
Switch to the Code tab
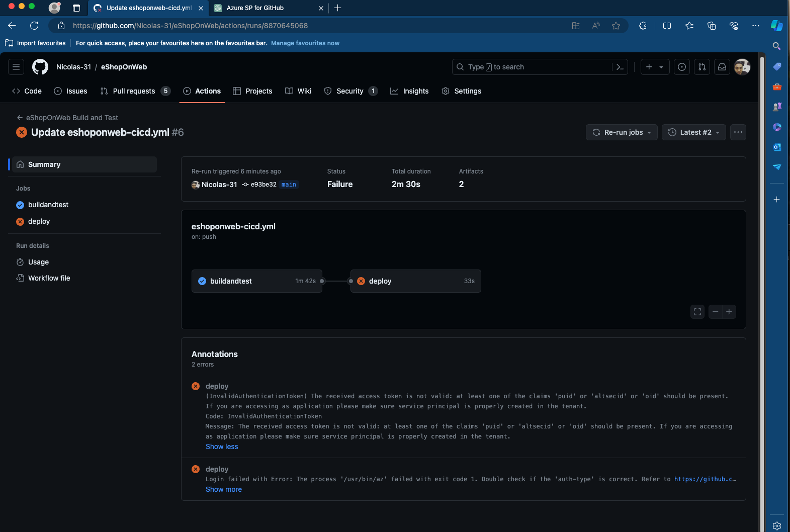pyautogui.click(x=27, y=91)
